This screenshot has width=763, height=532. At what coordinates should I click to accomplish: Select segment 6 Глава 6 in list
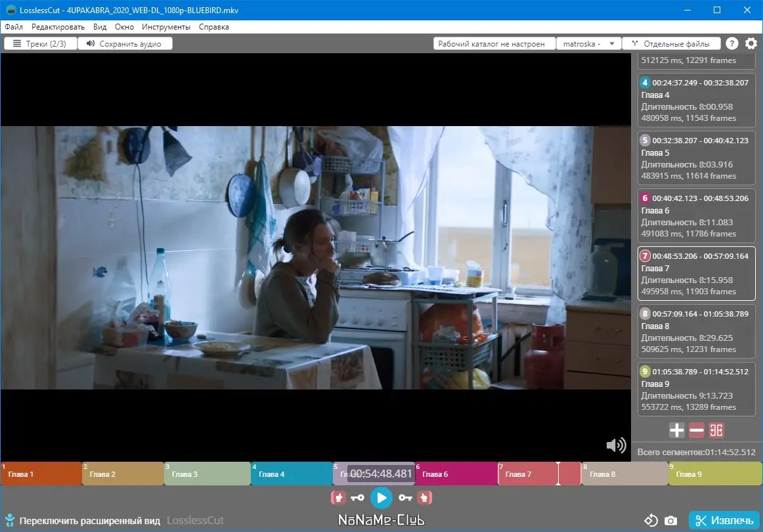pos(696,215)
